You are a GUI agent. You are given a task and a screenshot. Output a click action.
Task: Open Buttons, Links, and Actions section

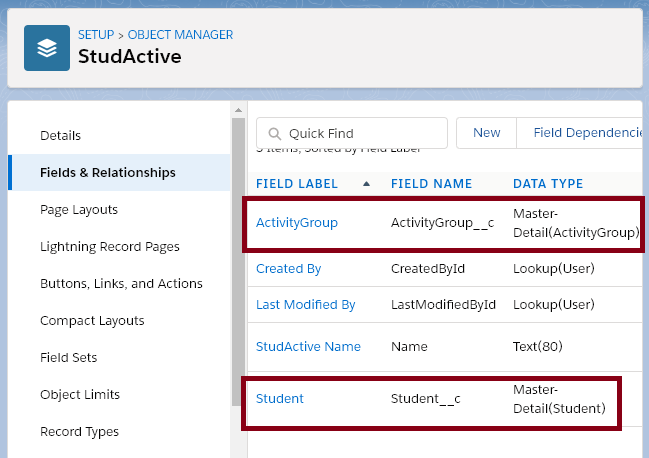coord(121,283)
